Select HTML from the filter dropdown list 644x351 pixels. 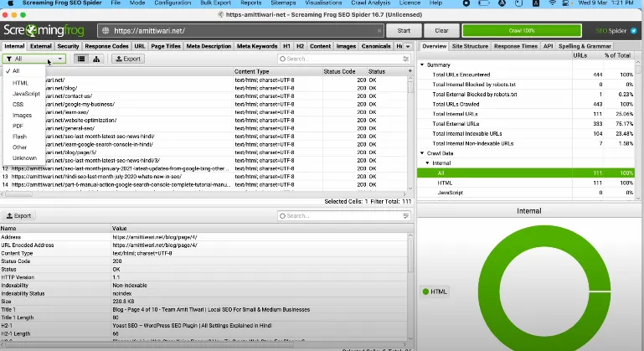[21, 82]
